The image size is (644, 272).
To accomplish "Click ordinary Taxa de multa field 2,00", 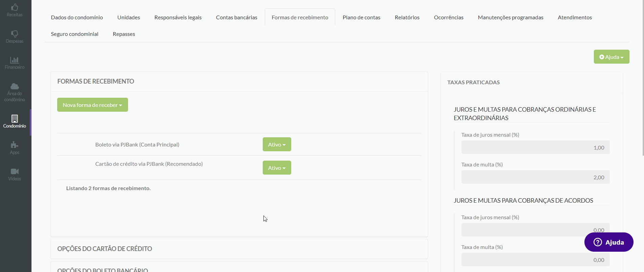I will pos(535,177).
